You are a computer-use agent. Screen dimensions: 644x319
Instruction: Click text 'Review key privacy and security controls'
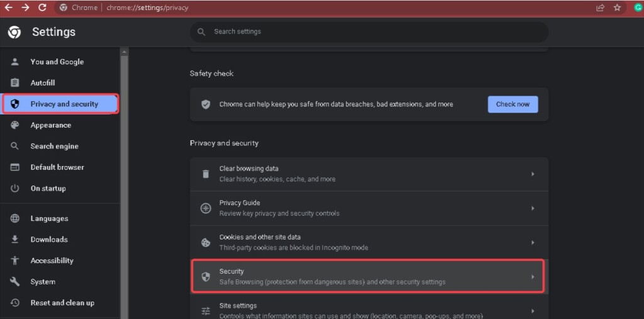pyautogui.click(x=279, y=214)
